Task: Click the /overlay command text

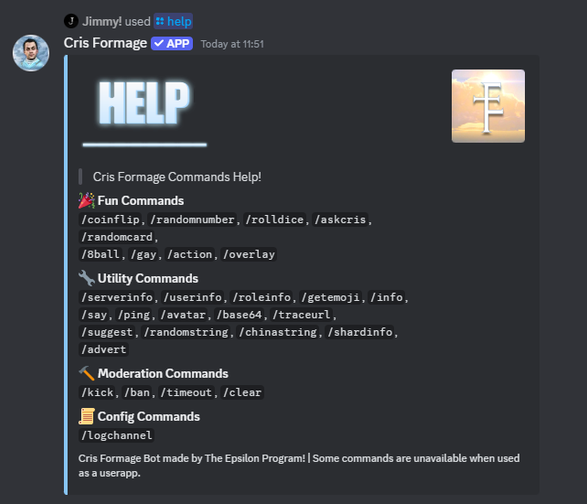Action: click(249, 254)
